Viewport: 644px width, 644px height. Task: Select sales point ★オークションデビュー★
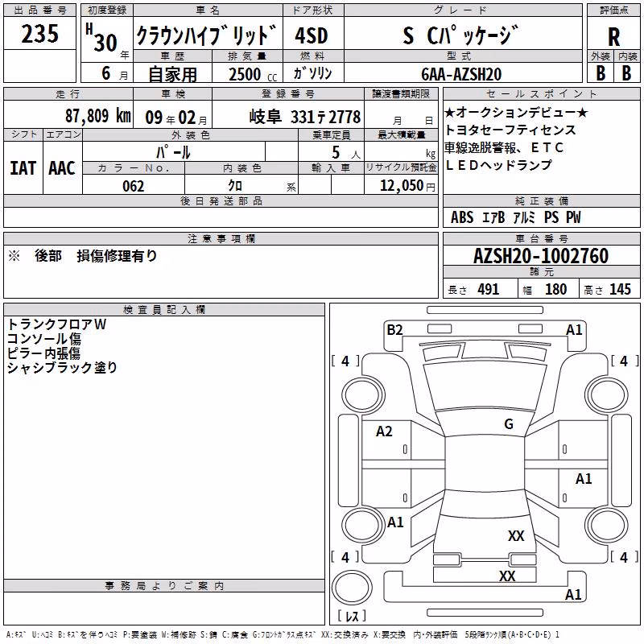pos(516,112)
